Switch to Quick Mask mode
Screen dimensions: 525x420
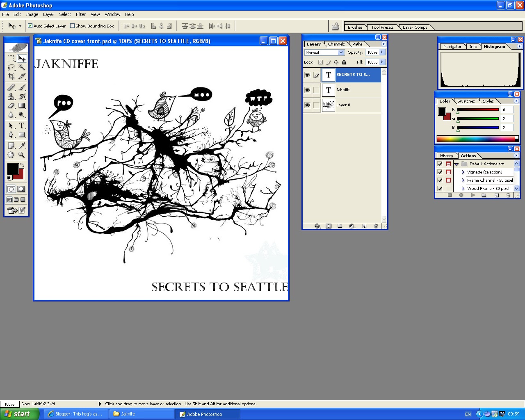click(21, 189)
